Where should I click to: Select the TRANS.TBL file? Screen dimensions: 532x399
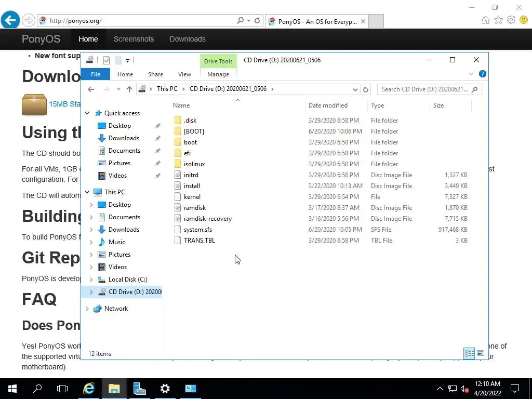(199, 241)
